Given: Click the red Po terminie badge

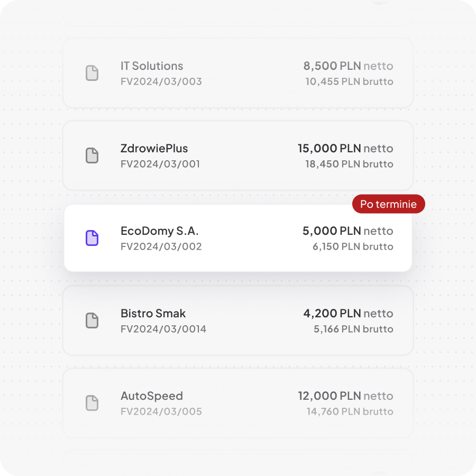Looking at the screenshot, I should point(388,204).
